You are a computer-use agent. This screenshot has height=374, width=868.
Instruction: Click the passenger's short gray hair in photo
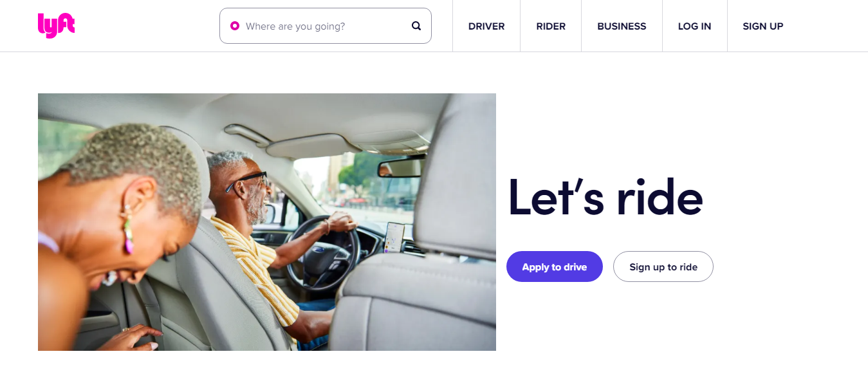pos(138,161)
